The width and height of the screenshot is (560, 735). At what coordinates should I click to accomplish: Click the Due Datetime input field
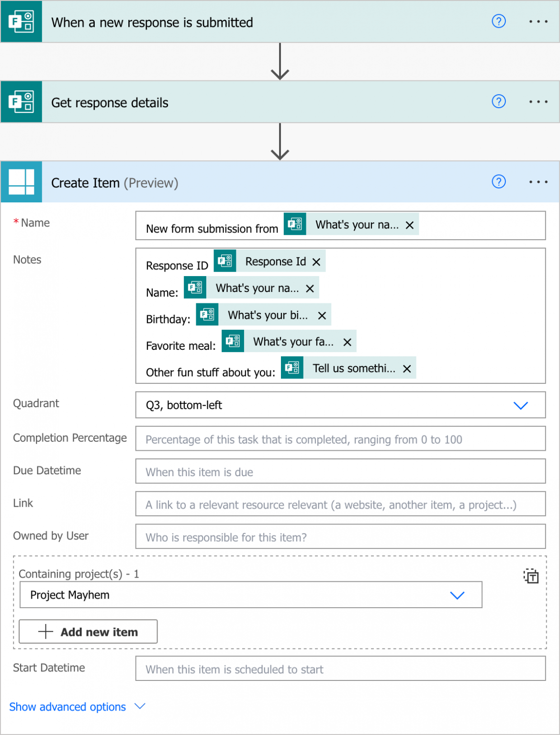341,471
